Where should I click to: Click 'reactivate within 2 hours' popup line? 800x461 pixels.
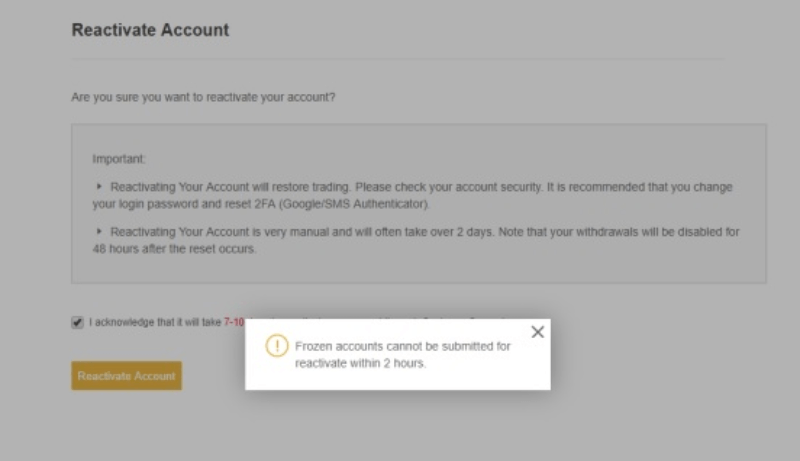click(x=360, y=363)
